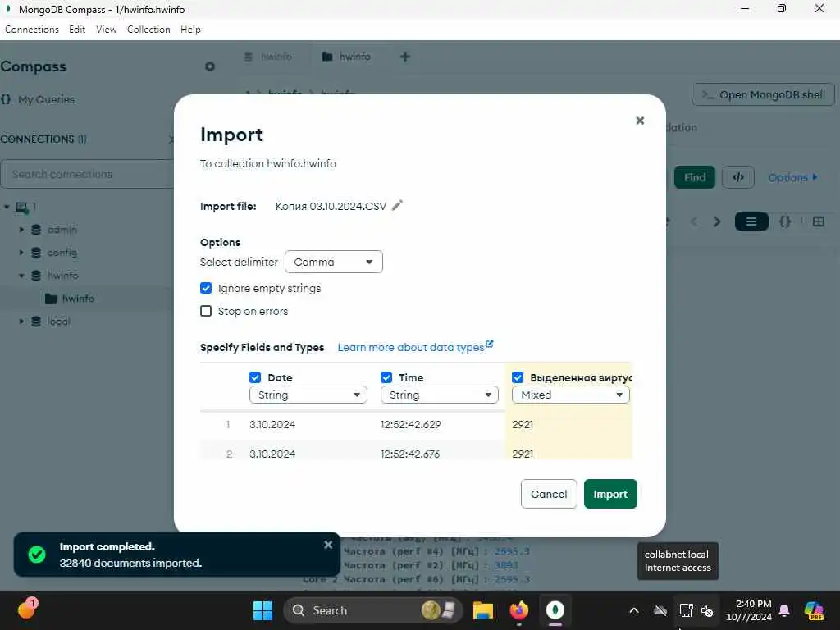Switch to JSON view
Image resolution: width=840 pixels, height=630 pixels.
(785, 221)
